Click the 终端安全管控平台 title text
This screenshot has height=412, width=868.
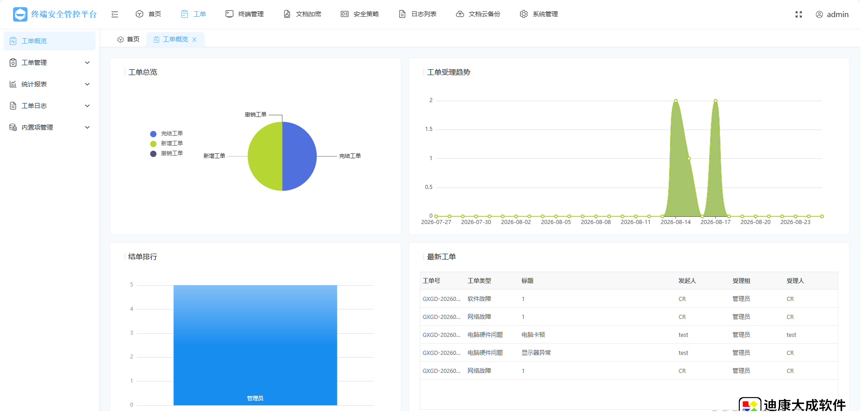pyautogui.click(x=64, y=14)
